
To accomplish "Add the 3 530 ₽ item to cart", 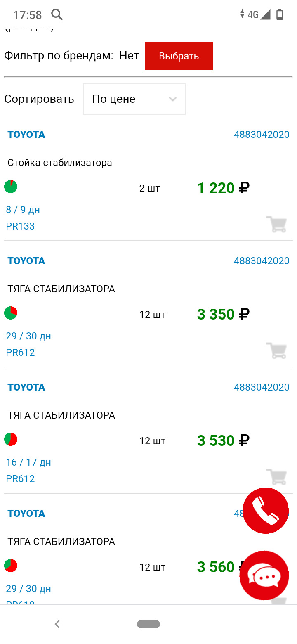I will (x=276, y=476).
